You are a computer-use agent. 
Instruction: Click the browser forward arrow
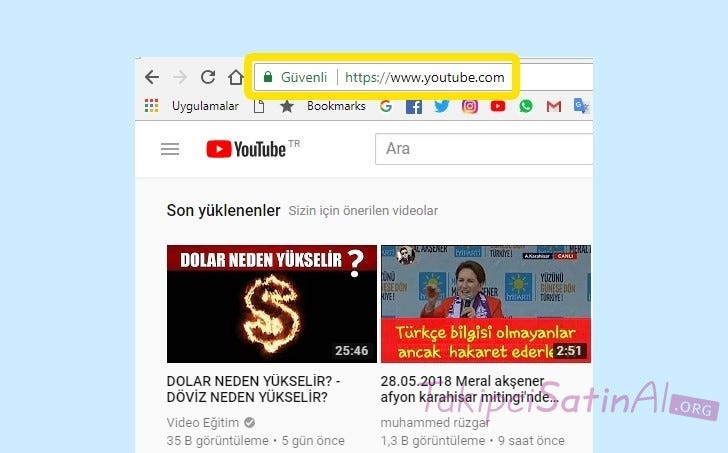point(180,77)
